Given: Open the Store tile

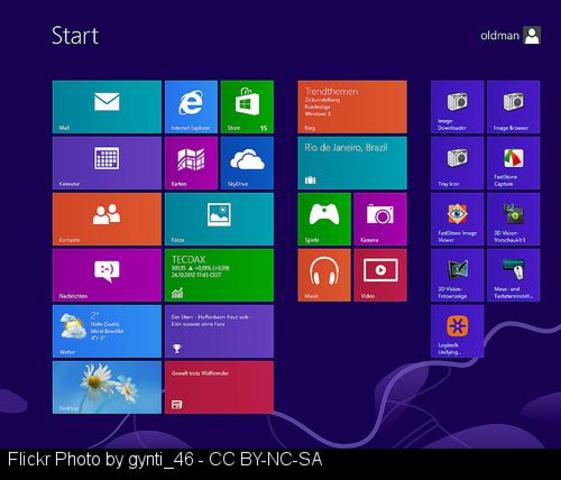Looking at the screenshot, I should pos(247,107).
